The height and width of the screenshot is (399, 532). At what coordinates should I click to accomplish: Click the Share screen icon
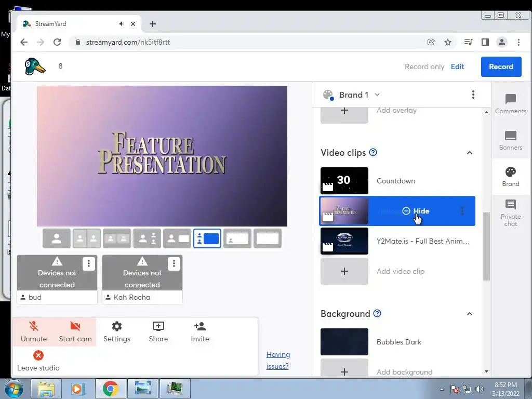click(x=158, y=332)
